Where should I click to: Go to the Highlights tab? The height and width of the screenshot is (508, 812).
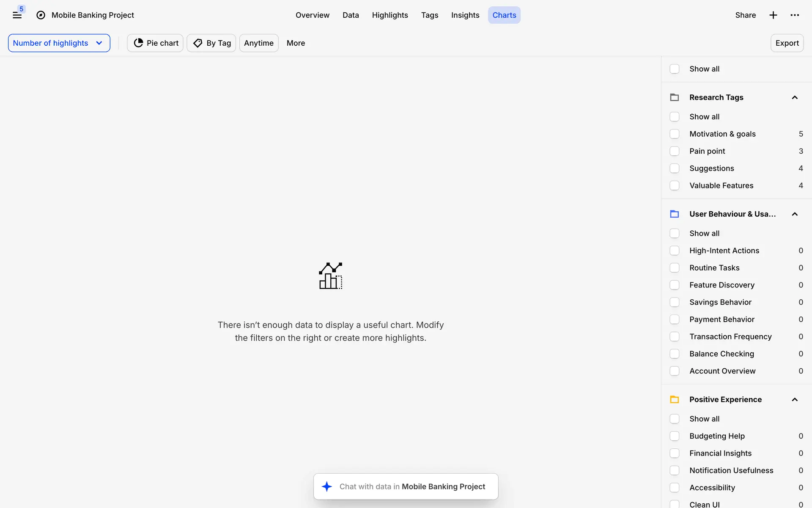click(x=390, y=15)
